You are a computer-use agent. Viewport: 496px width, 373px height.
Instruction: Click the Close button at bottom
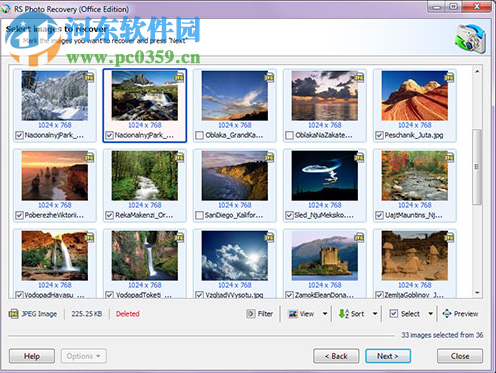(460, 356)
